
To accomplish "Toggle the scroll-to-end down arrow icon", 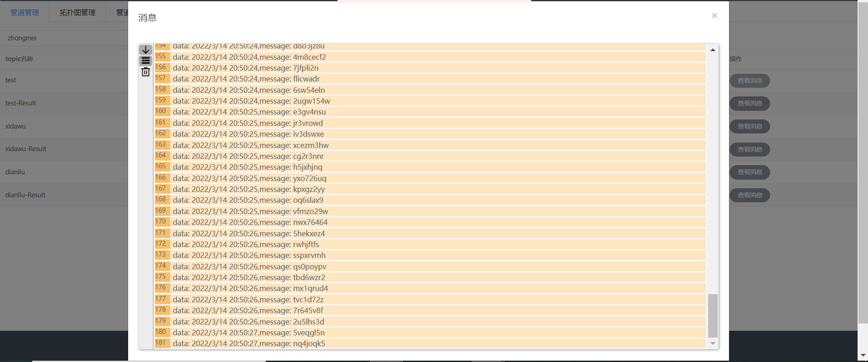I will [145, 50].
